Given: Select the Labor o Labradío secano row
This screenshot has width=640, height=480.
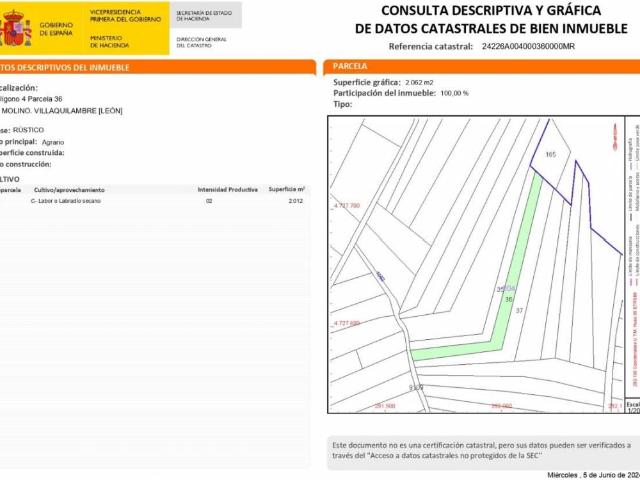Looking at the screenshot, I should 72,201.
